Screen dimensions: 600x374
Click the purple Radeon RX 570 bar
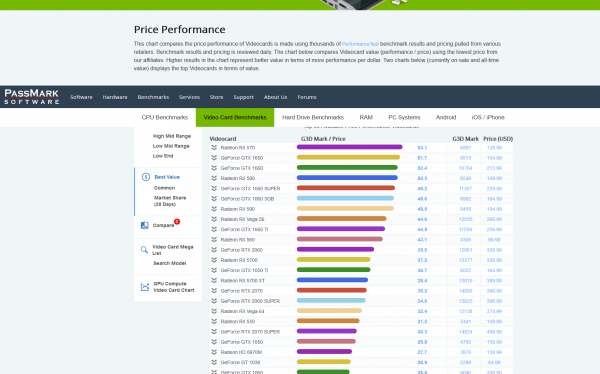(349, 147)
